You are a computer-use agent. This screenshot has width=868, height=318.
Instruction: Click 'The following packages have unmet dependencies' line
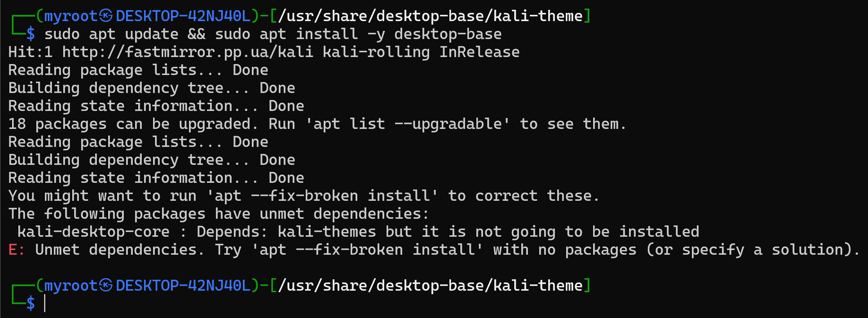click(219, 214)
